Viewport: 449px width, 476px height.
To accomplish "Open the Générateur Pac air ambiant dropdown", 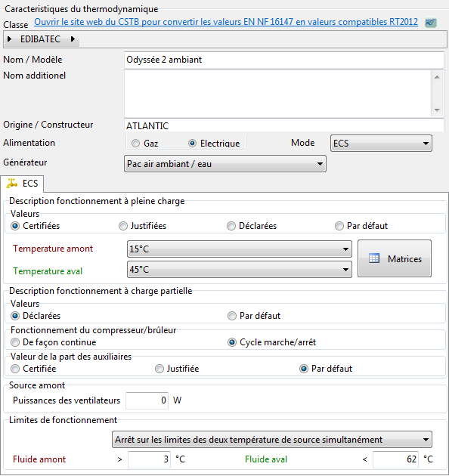I will 225,164.
